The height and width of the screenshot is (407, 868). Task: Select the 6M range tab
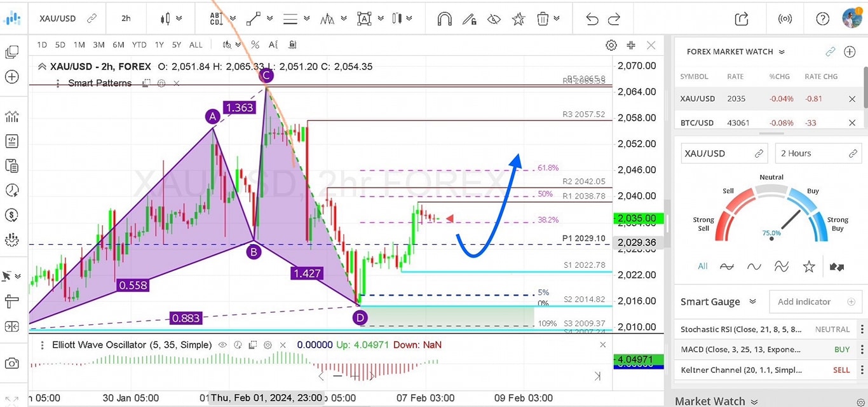pyautogui.click(x=118, y=45)
